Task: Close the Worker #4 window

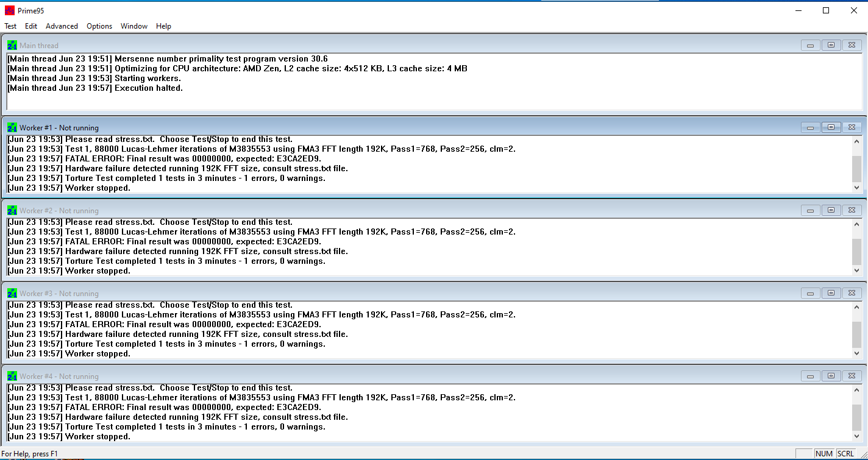Action: point(852,376)
